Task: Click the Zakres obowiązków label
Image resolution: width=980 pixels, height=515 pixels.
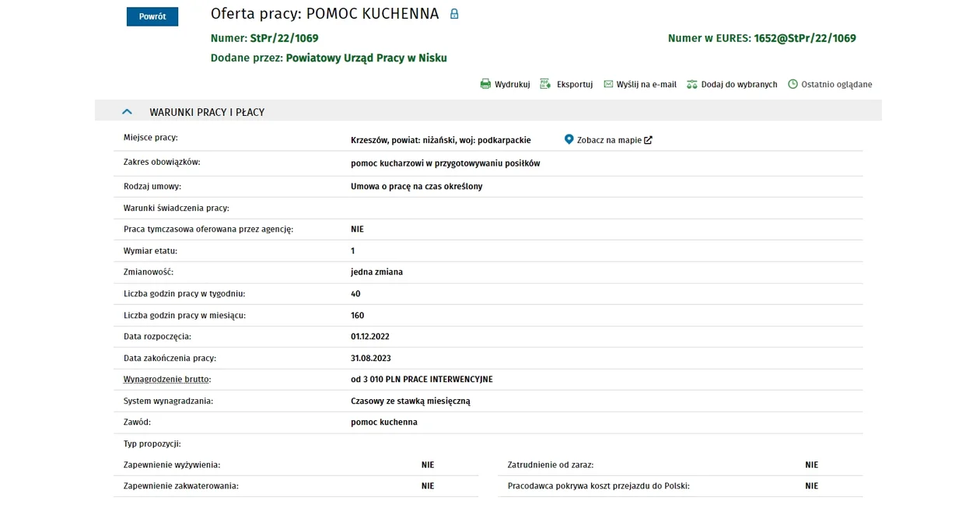Action: tap(162, 162)
